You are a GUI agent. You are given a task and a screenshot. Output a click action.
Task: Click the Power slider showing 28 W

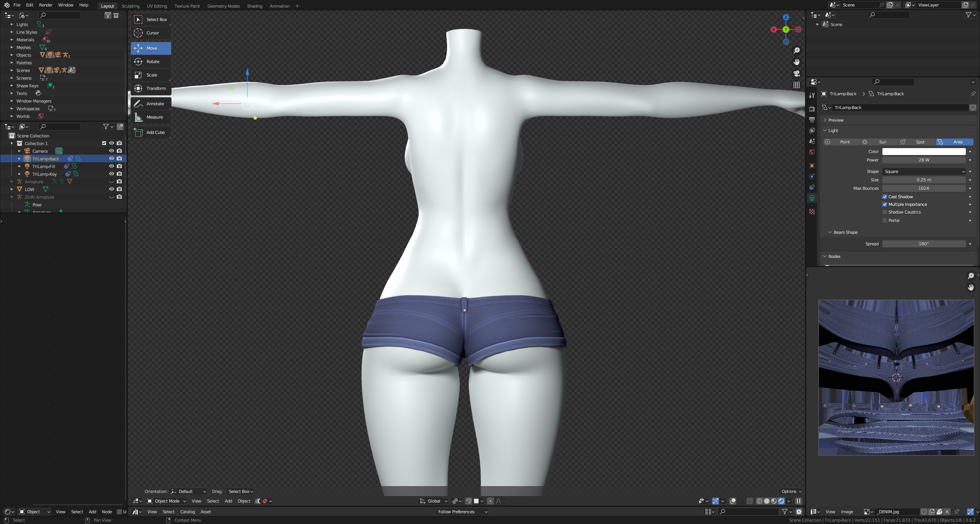(x=924, y=160)
